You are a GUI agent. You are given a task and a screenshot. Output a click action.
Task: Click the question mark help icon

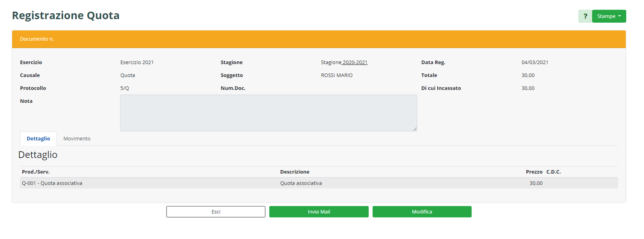click(x=585, y=16)
